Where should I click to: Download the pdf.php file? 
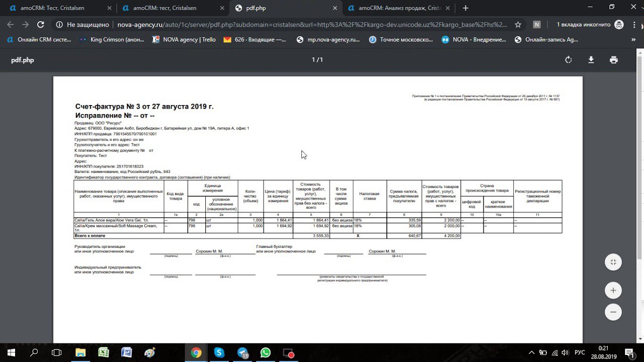pyautogui.click(x=591, y=60)
